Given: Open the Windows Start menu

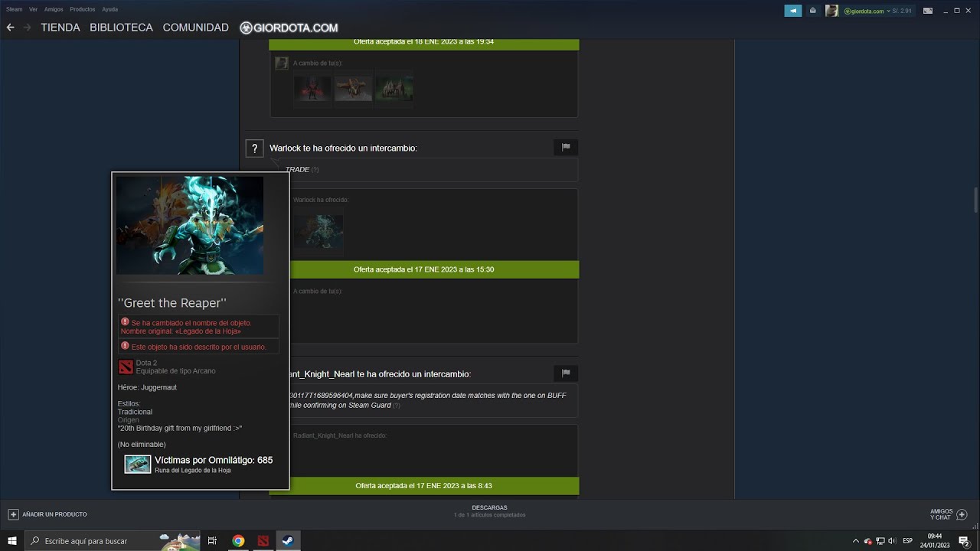Looking at the screenshot, I should [x=12, y=541].
